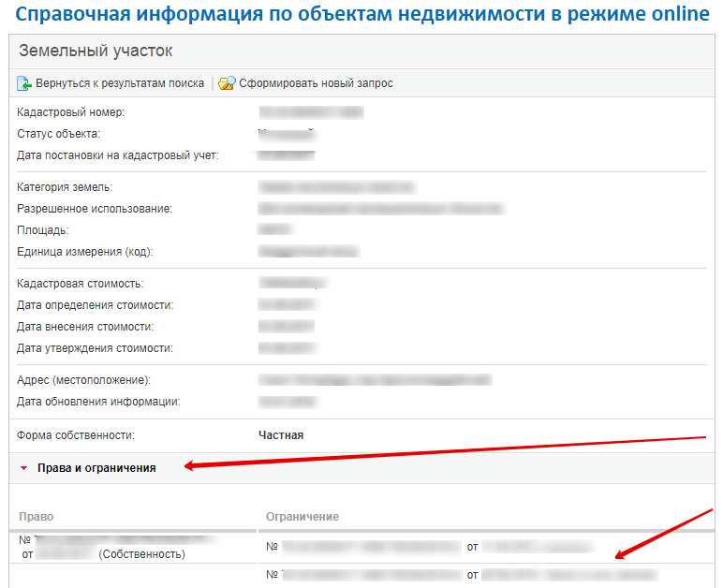Select the 'Адрес (местоположение):' label
723x588 pixels.
(84, 380)
